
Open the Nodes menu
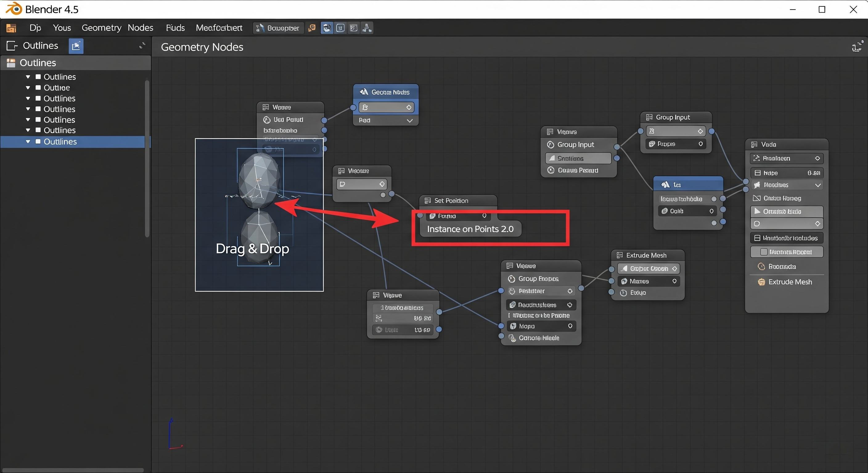coord(140,28)
